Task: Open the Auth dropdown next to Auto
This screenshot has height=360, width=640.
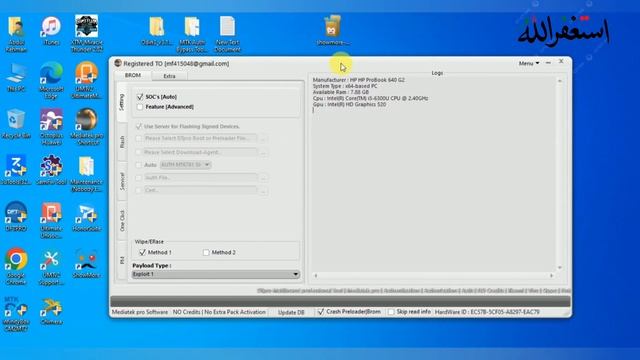Action: 186,165
